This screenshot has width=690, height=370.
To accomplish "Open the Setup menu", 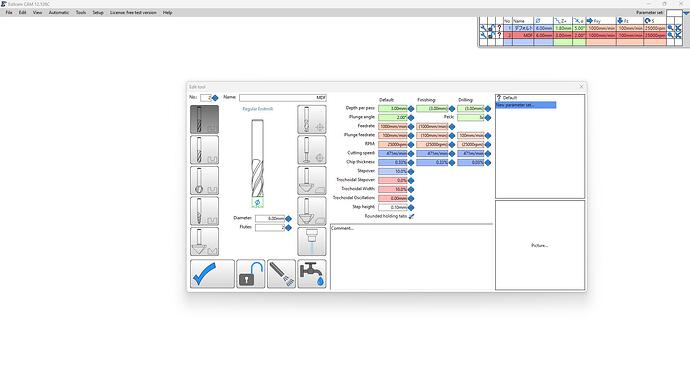I will [98, 13].
